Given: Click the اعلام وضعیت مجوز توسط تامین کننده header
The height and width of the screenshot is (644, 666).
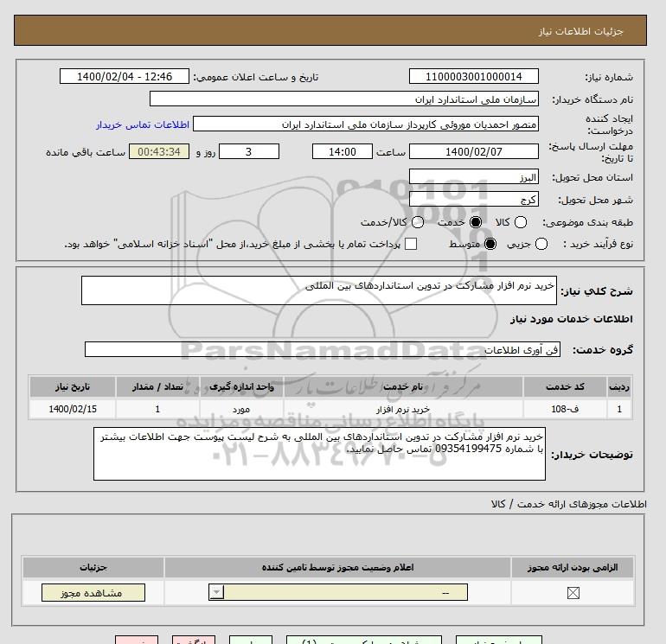Looking at the screenshot, I should tap(337, 568).
